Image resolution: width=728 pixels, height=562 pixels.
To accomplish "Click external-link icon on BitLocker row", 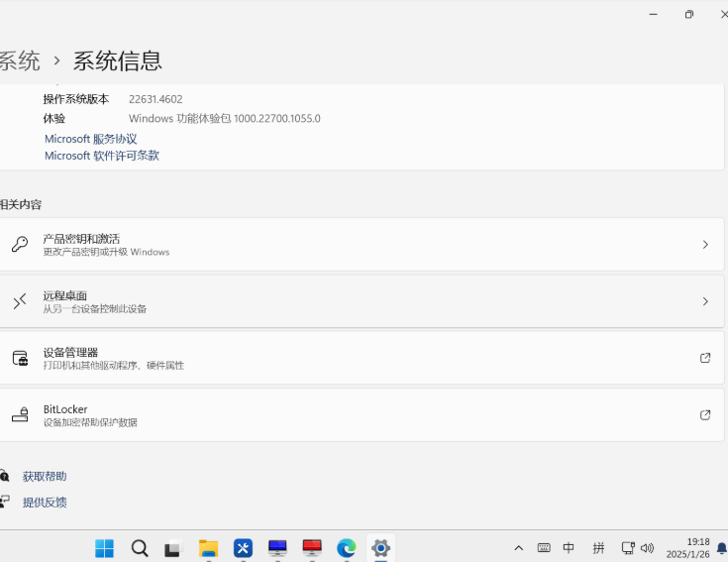I will click(x=705, y=415).
